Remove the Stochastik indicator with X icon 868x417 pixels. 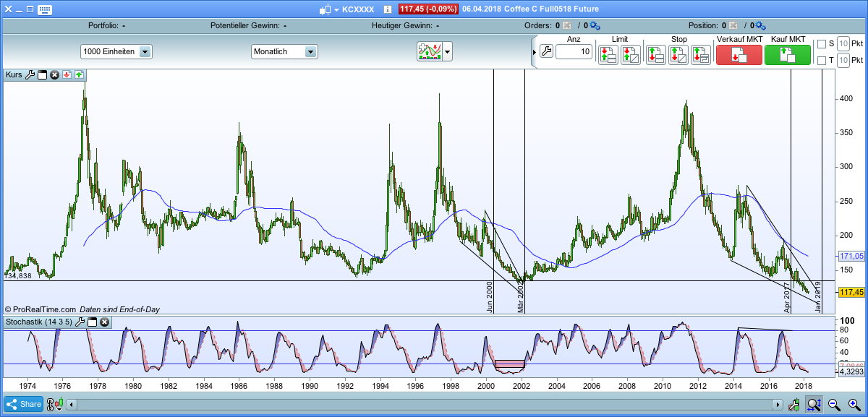click(x=105, y=322)
